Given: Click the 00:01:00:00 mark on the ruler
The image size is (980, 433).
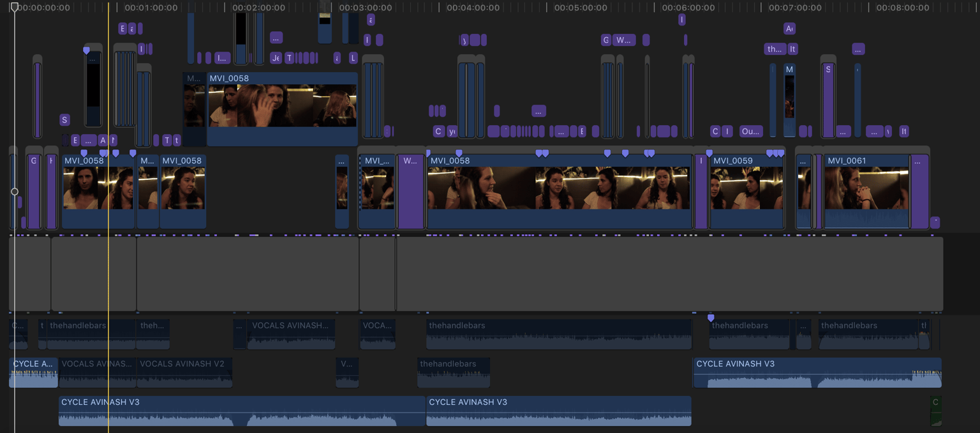Looking at the screenshot, I should point(151,8).
